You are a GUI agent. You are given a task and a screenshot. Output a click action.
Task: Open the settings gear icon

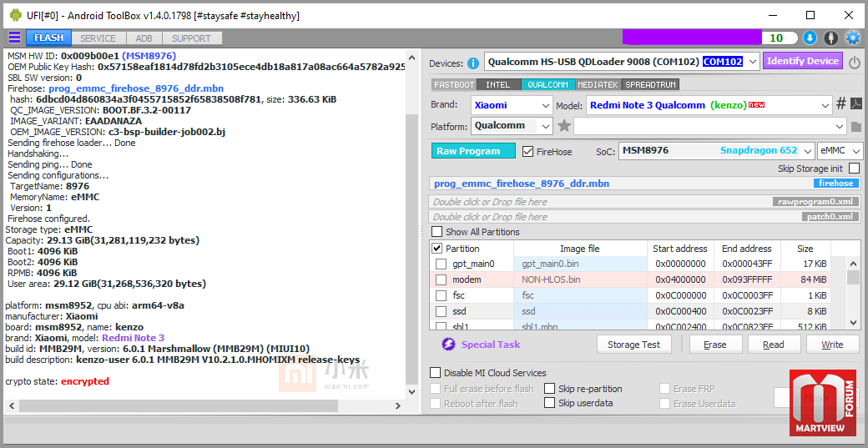coord(853,38)
